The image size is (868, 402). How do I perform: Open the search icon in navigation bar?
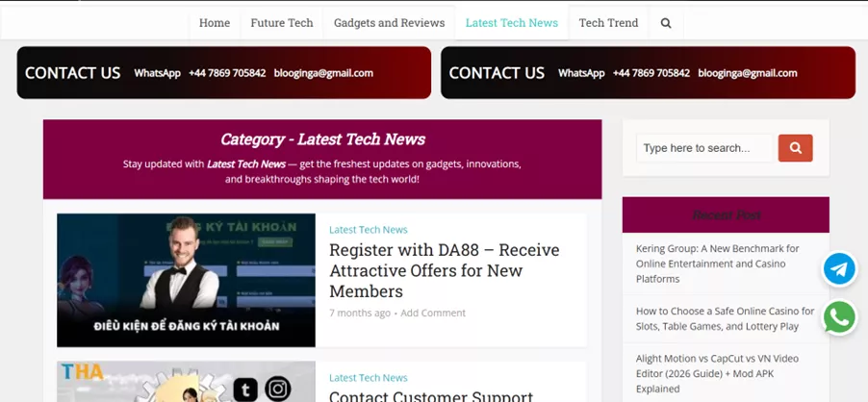(666, 23)
